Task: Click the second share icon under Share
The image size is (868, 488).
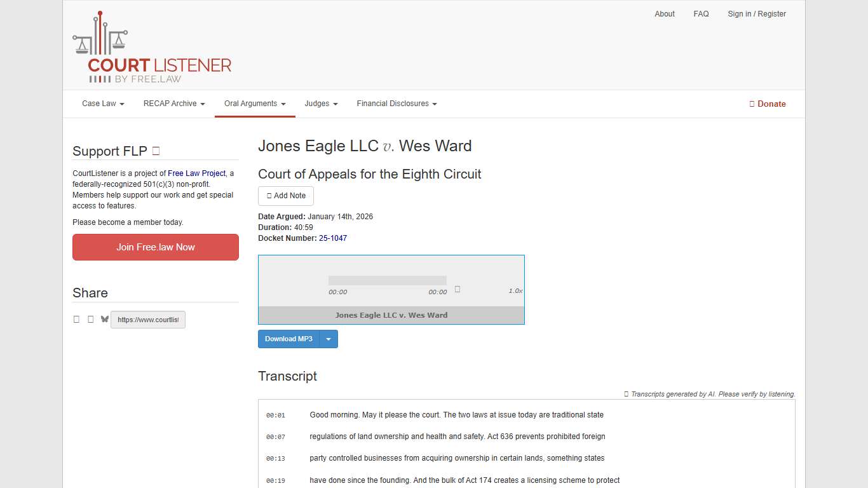Action: pyautogui.click(x=90, y=319)
